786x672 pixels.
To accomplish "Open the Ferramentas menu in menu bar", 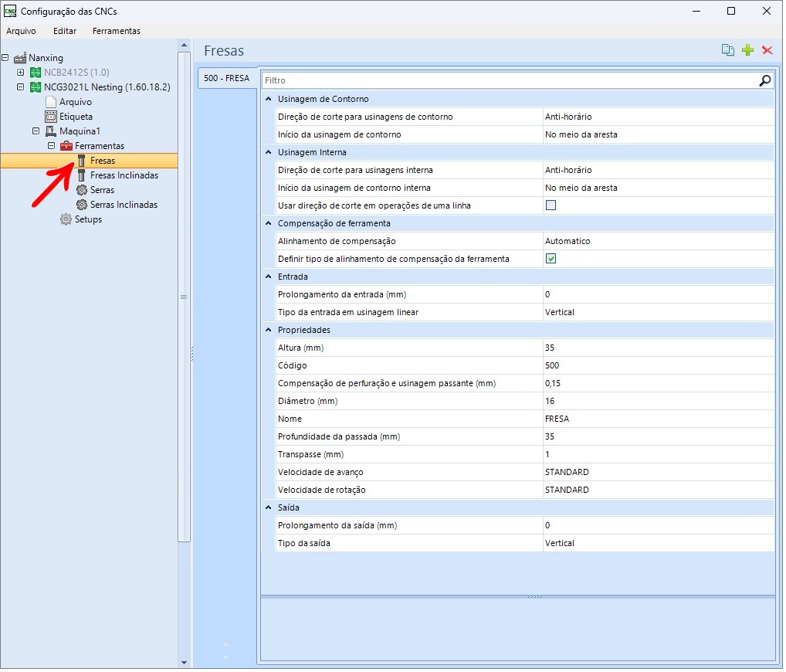I will (117, 31).
